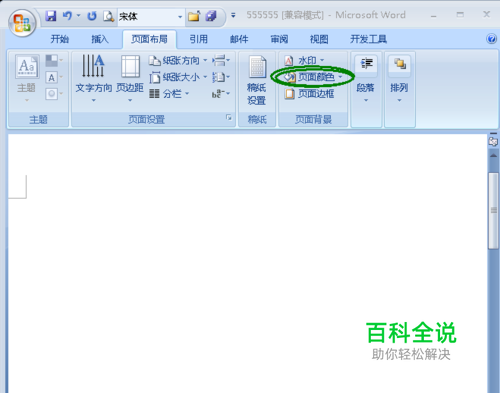The height and width of the screenshot is (393, 500).
Task: Open the theme colors dropdown
Action: pyautogui.click(x=54, y=61)
